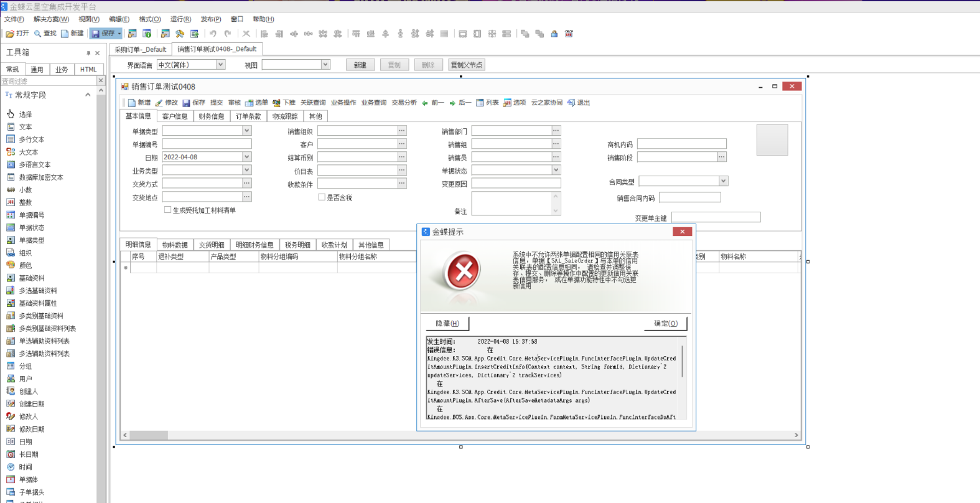
Task: Click 云之家协同 in form toolbar
Action: [547, 103]
